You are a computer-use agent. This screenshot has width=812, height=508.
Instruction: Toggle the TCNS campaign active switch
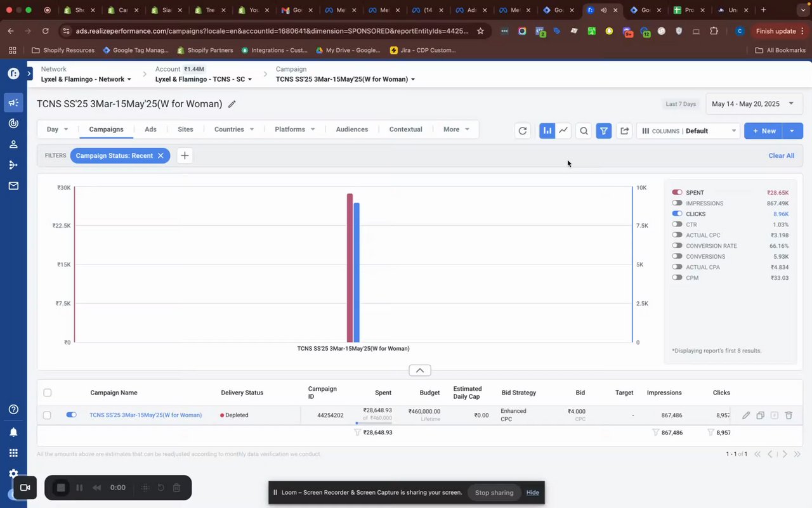(71, 415)
